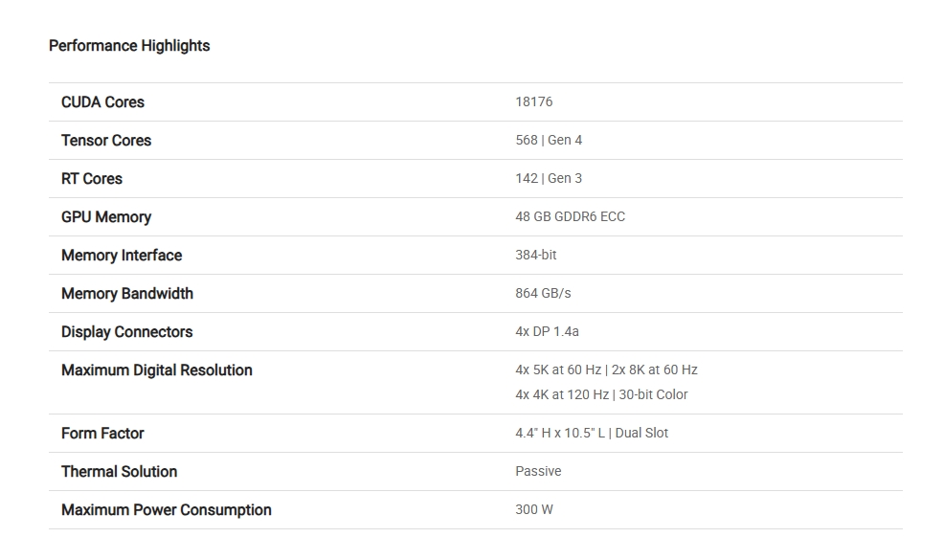Click the CUDA Cores label
The width and height of the screenshot is (944, 560).
[102, 102]
